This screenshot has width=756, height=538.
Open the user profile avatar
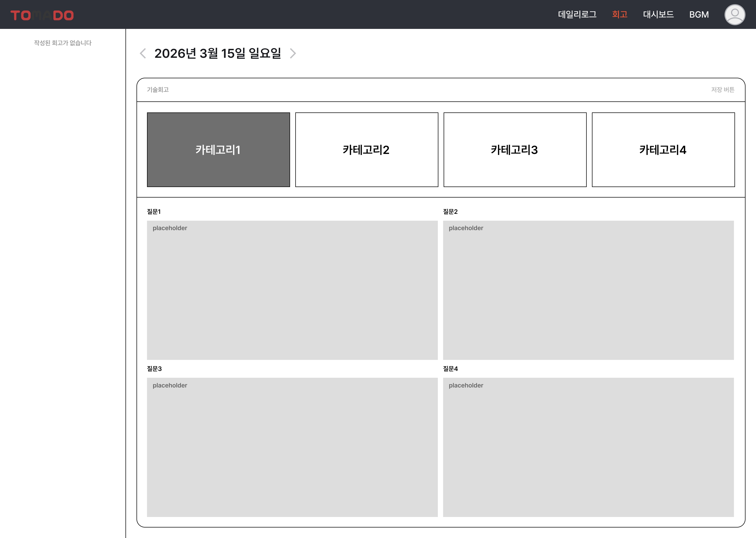point(734,14)
